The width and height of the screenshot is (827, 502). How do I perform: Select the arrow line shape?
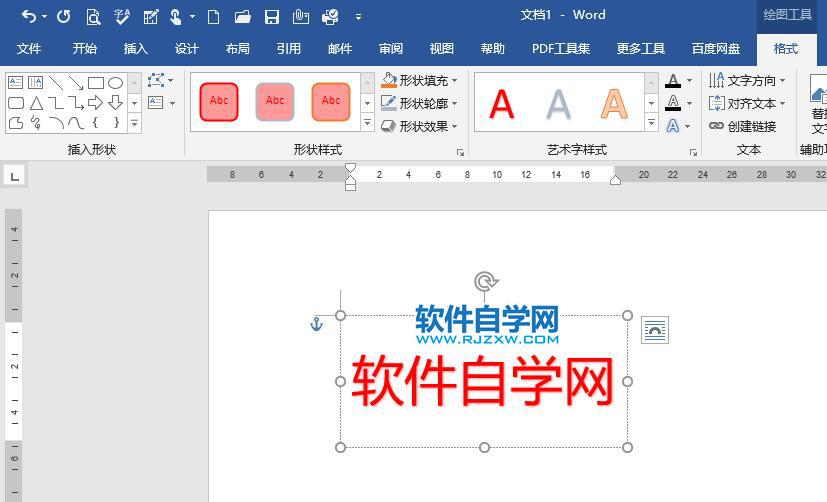[75, 83]
